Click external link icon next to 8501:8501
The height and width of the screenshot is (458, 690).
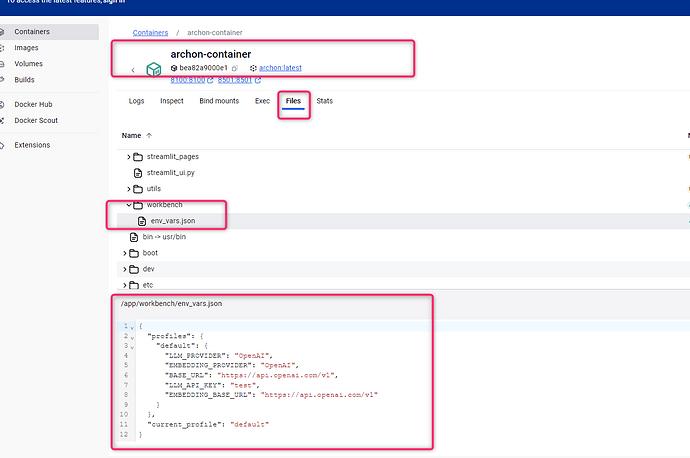coord(258,80)
